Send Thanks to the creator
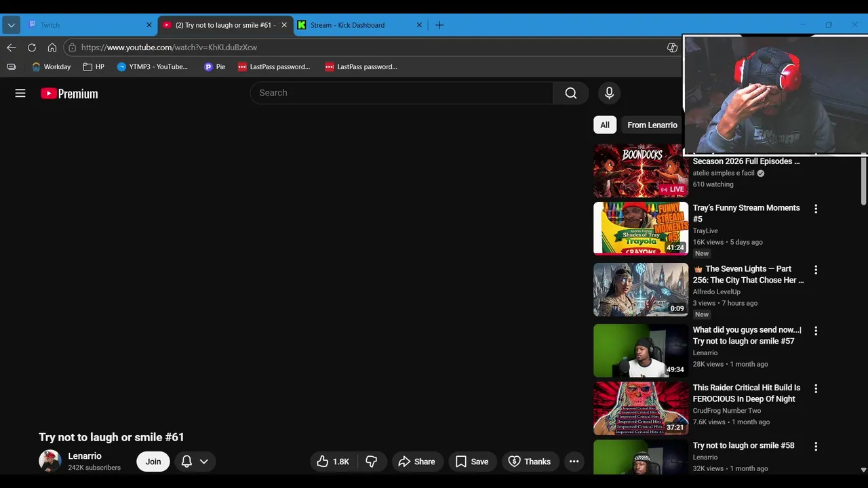Image resolution: width=868 pixels, height=488 pixels. click(530, 462)
